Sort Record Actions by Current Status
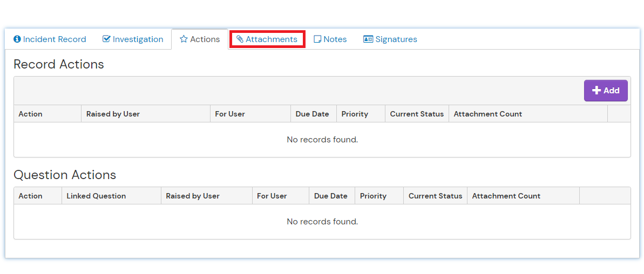Image resolution: width=644 pixels, height=274 pixels. [x=417, y=114]
